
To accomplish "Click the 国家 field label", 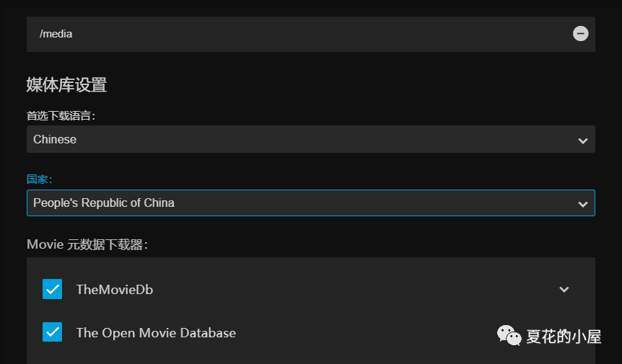I will point(40,179).
